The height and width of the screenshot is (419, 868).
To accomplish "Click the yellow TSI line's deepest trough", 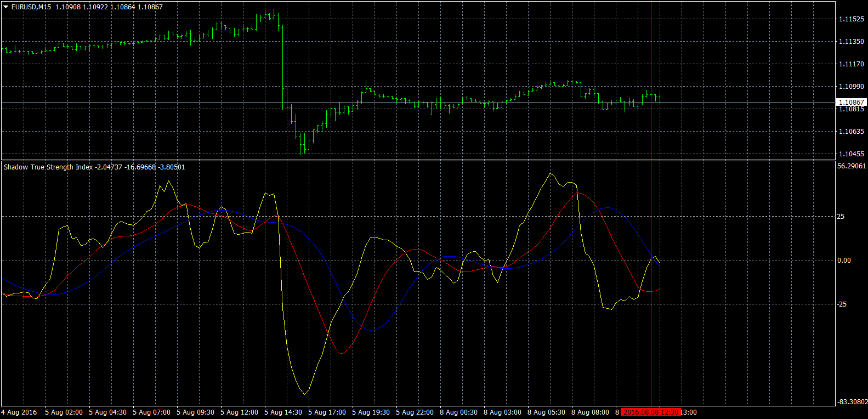I will point(305,394).
